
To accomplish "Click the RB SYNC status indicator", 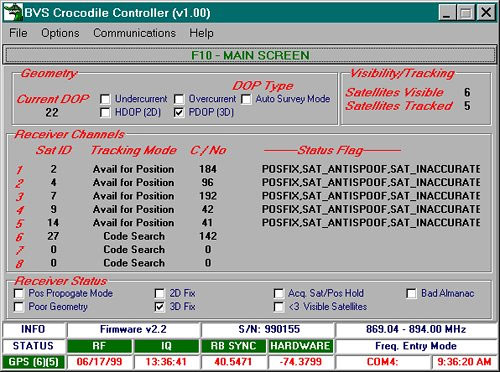I will 233,346.
